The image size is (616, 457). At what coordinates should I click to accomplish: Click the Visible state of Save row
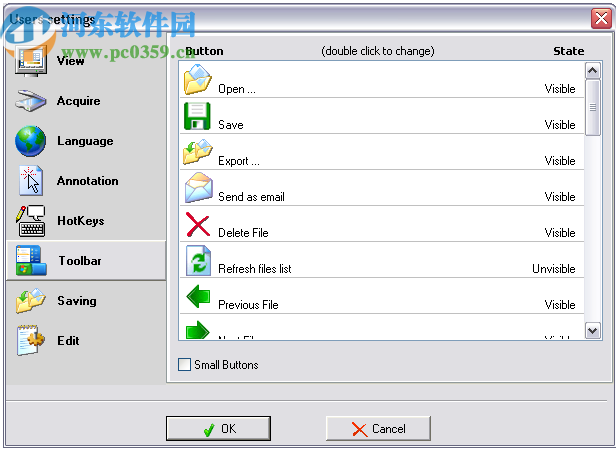click(560, 125)
